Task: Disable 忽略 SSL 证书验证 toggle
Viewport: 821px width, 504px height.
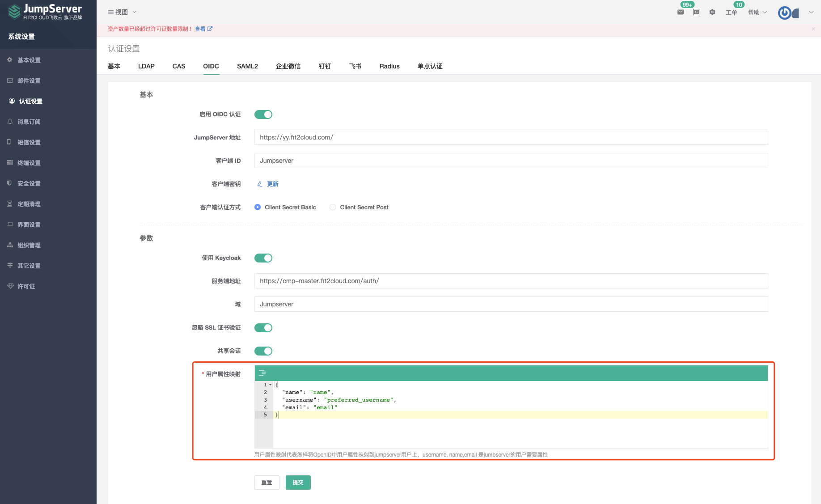Action: point(263,328)
